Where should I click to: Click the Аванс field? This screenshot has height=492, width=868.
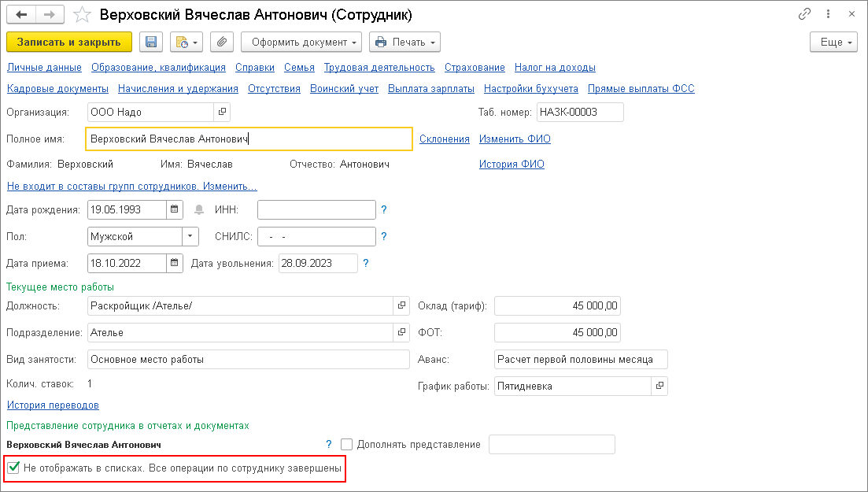point(582,360)
